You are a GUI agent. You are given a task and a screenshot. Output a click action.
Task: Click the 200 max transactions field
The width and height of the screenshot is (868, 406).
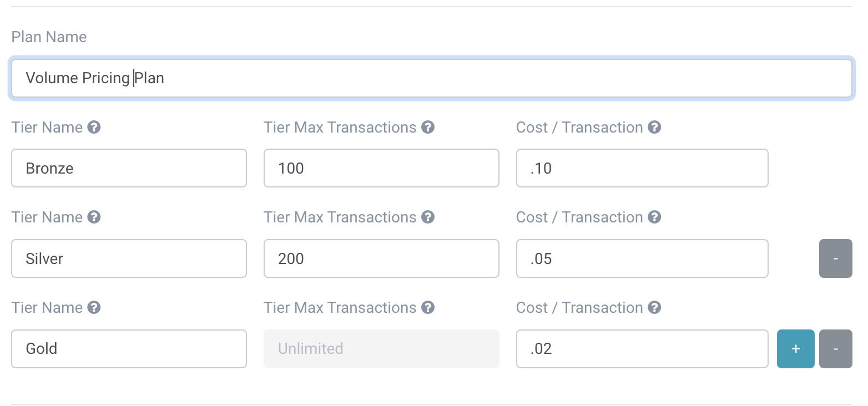381,258
